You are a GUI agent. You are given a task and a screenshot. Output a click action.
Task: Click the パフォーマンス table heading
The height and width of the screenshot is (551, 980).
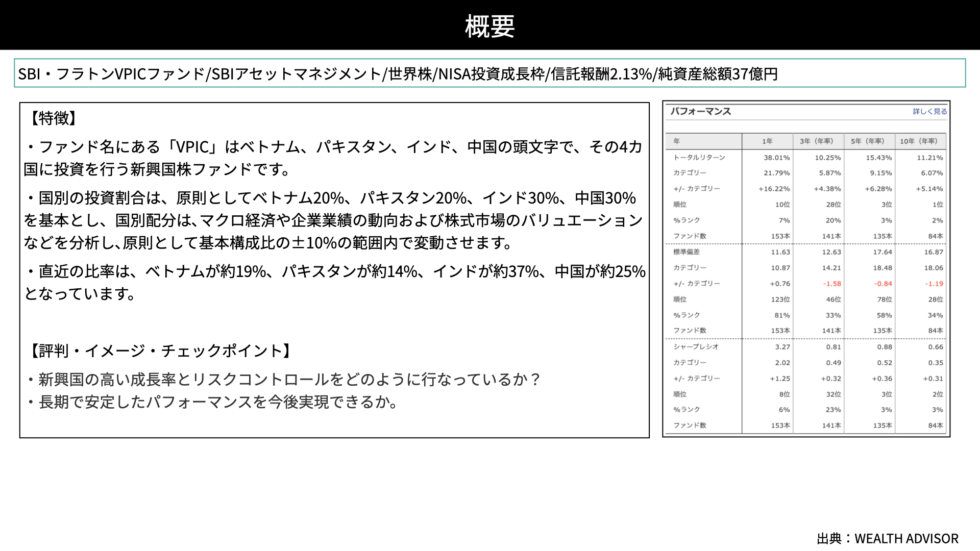(x=700, y=111)
